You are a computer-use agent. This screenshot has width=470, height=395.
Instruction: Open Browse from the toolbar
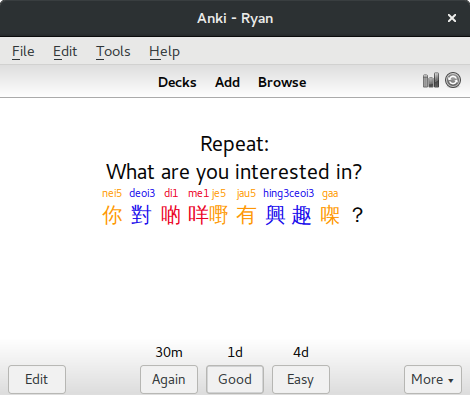click(282, 82)
